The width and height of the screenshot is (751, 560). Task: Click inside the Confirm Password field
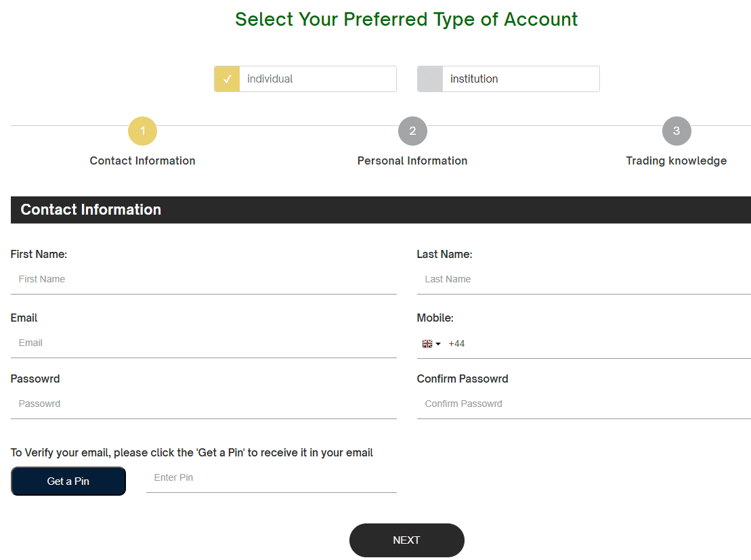coord(583,403)
